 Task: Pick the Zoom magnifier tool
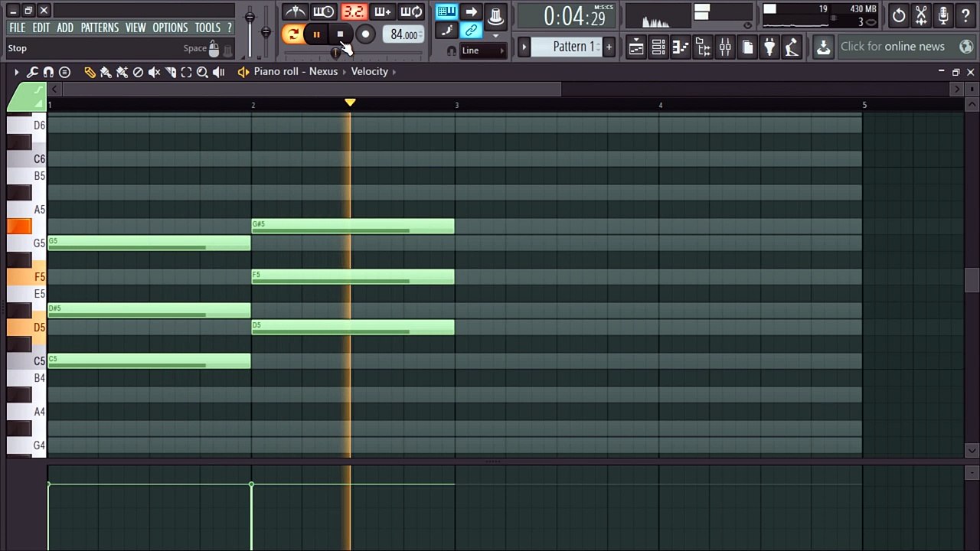coord(202,72)
